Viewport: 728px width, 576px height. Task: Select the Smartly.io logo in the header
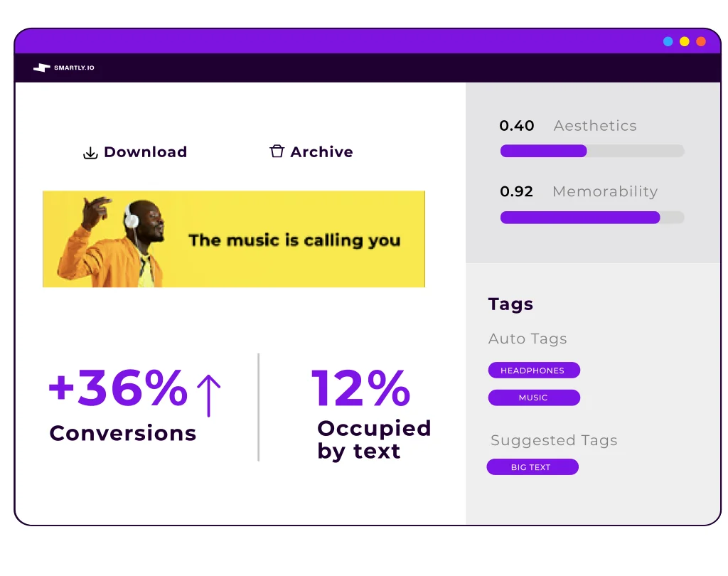tap(43, 68)
